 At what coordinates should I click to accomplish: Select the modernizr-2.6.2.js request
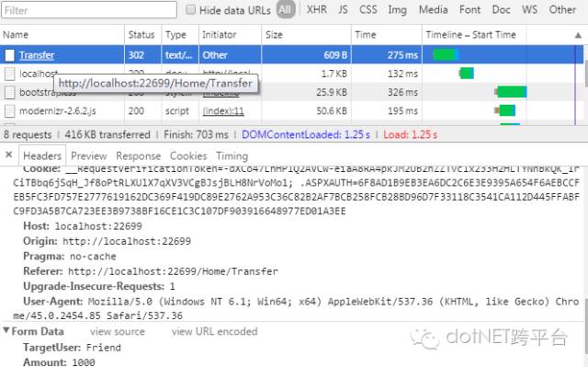[x=57, y=111]
